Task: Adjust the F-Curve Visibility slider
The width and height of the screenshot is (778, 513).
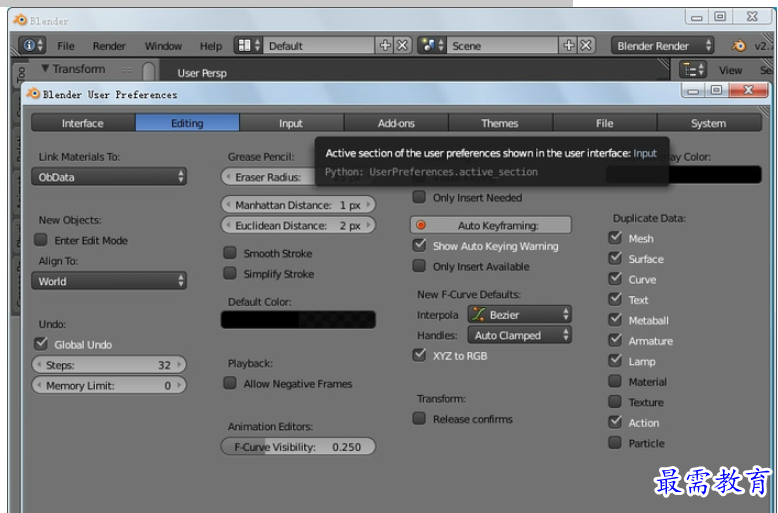Action: (x=298, y=447)
